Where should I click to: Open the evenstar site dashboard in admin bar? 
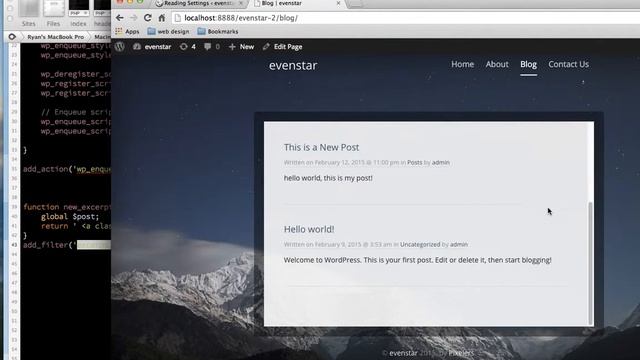[152, 47]
